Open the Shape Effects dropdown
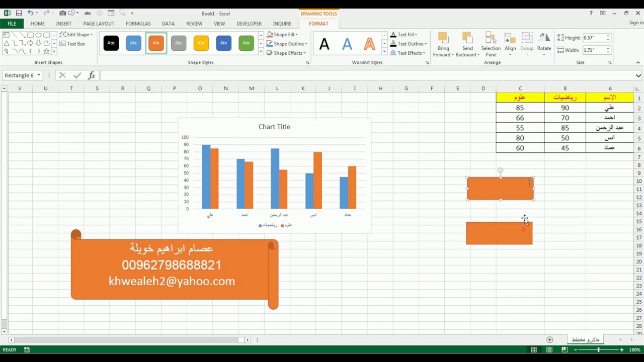The height and width of the screenshot is (362, 644). point(286,53)
